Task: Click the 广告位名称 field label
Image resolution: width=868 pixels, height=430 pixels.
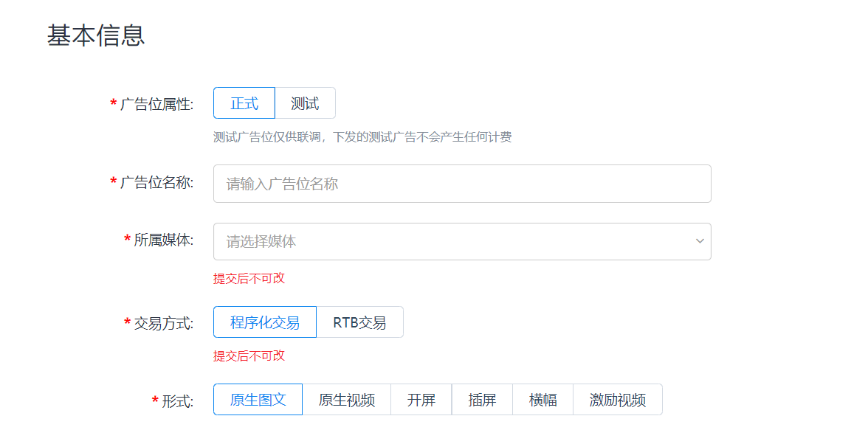Action: (156, 182)
